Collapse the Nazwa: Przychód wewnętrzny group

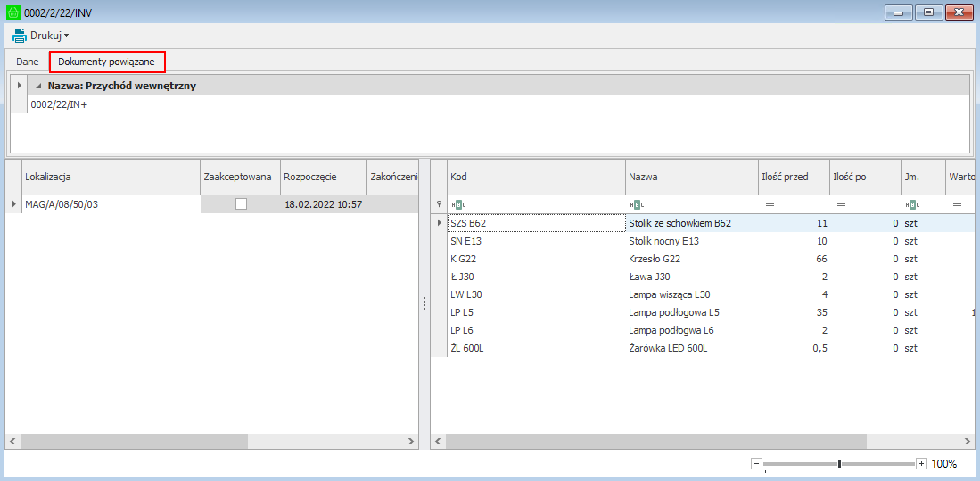[x=38, y=87]
